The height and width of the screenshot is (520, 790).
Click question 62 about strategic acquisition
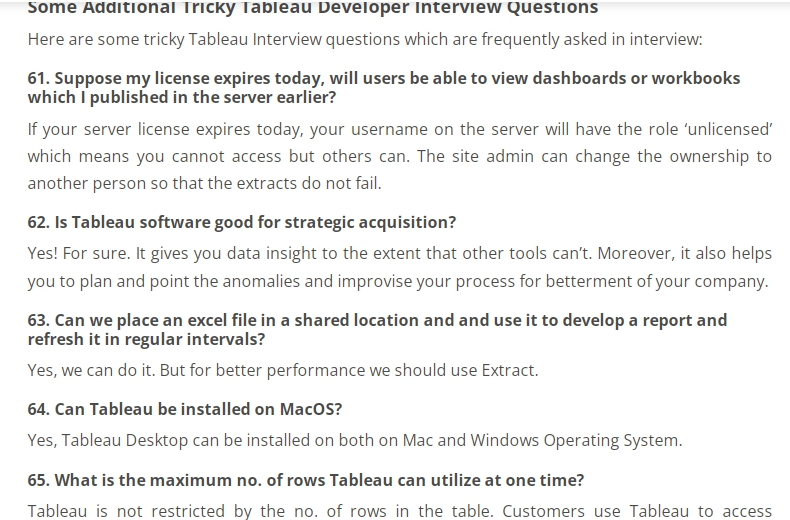[242, 222]
